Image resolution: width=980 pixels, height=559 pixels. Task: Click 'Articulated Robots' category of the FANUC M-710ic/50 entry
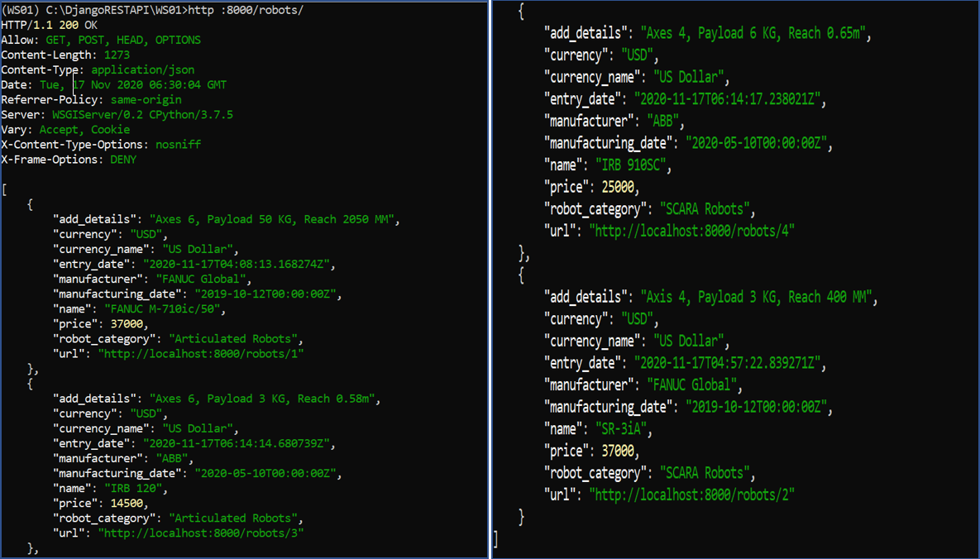point(233,339)
